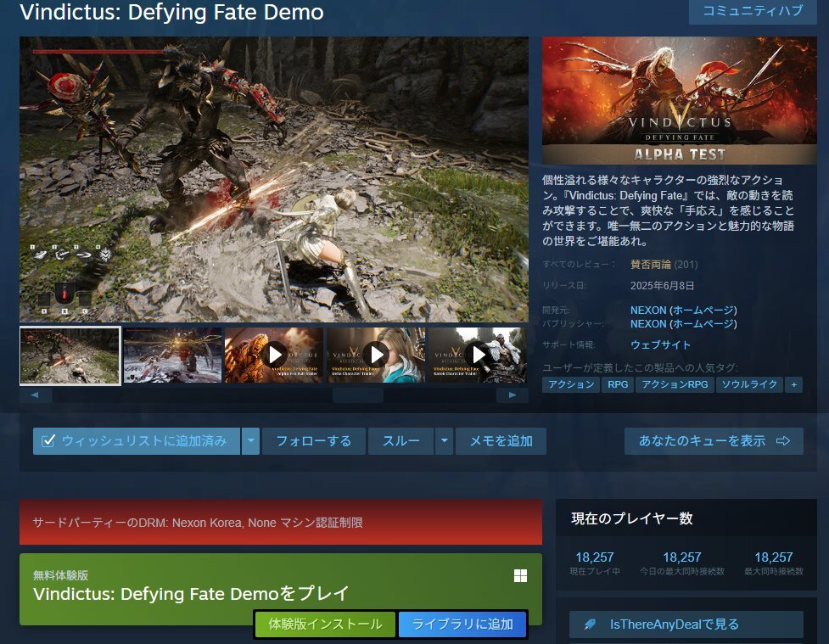This screenshot has width=829, height=644.
Task: Open the publisher ホームページ link
Action: click(x=703, y=323)
